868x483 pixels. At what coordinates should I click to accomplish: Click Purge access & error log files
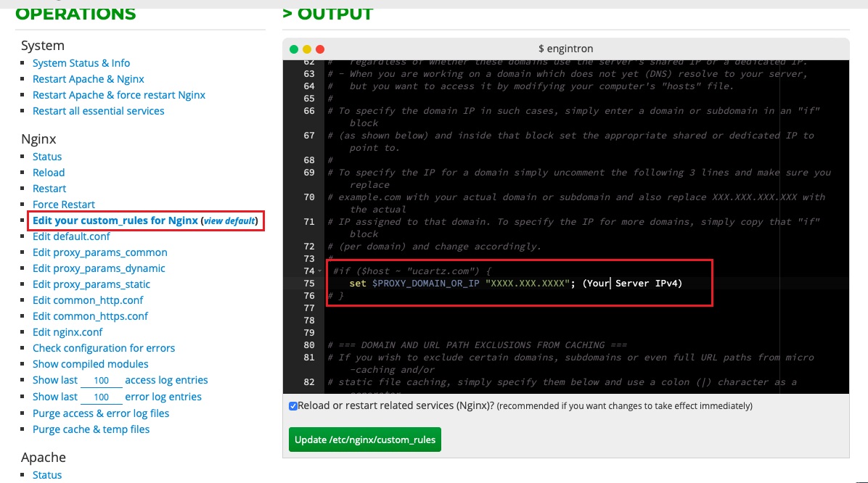(101, 413)
